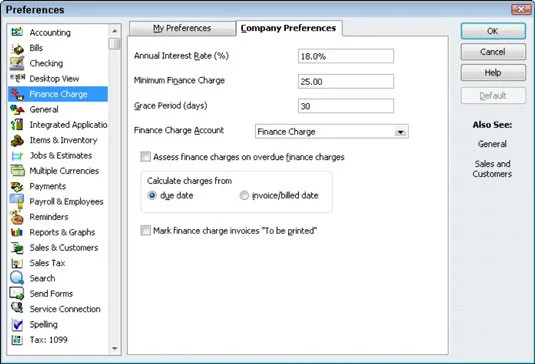Click the General category icon in sidebar
Viewport: 535px width, 364px height.
tap(17, 110)
